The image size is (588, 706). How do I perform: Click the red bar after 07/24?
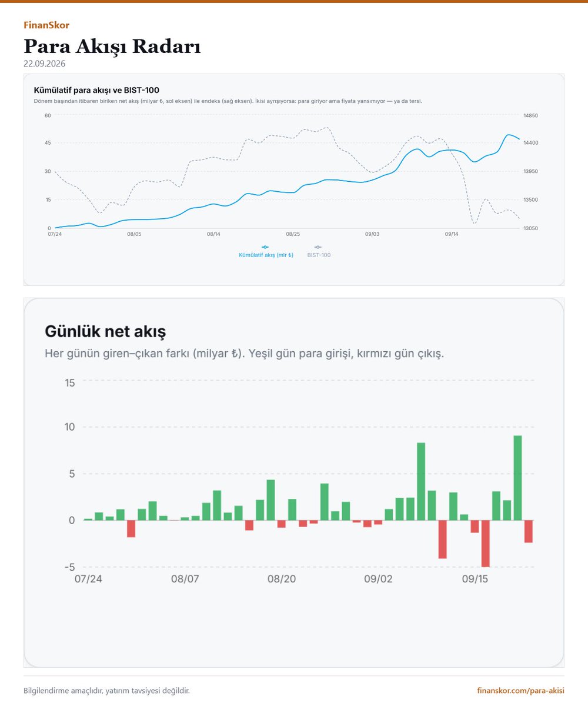[131, 528]
